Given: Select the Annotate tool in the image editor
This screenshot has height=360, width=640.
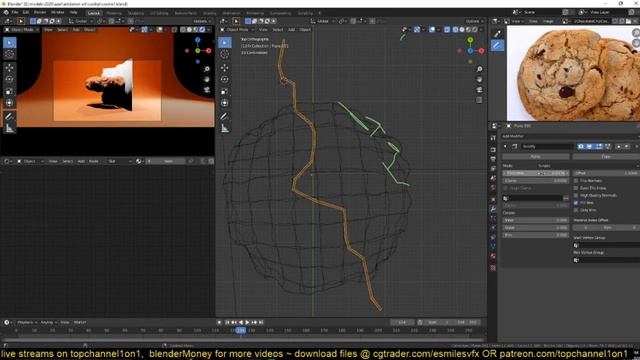Looking at the screenshot, I should pos(497,46).
